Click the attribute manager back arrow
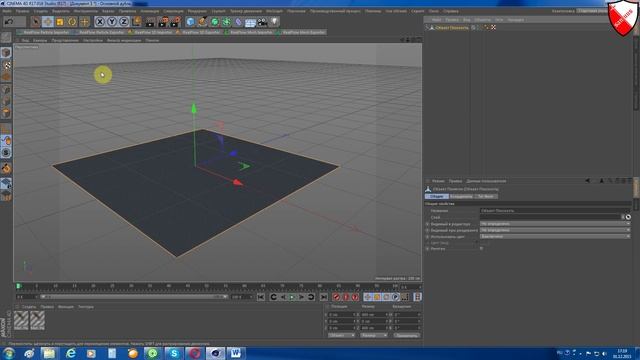The width and height of the screenshot is (640, 360). tap(587, 181)
